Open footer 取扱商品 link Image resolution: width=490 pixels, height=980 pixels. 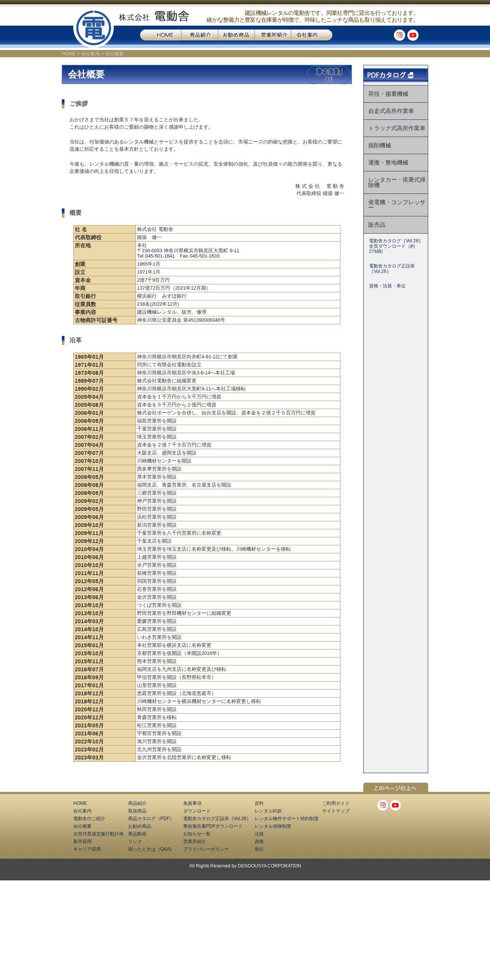click(x=137, y=811)
